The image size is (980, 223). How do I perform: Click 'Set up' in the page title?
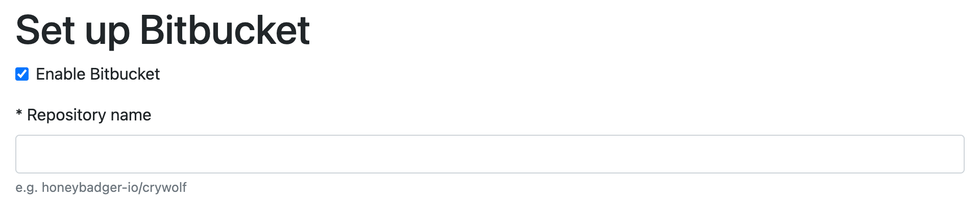pos(72,31)
